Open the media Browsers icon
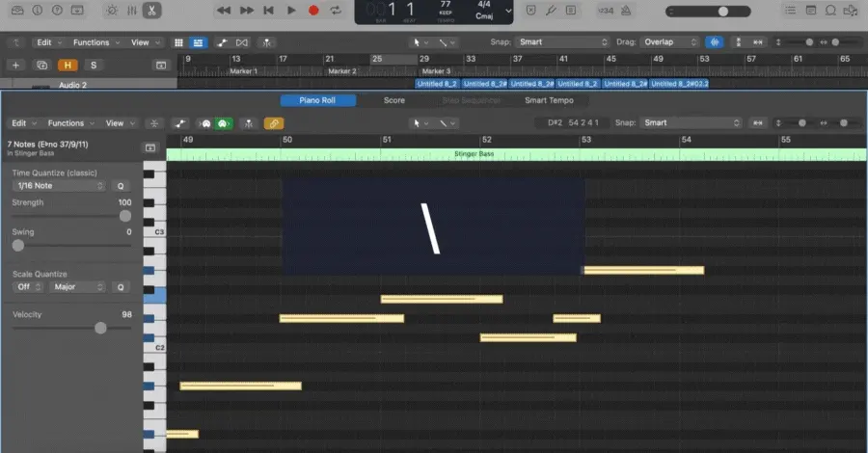Image resolution: width=868 pixels, height=453 pixels. [x=851, y=11]
